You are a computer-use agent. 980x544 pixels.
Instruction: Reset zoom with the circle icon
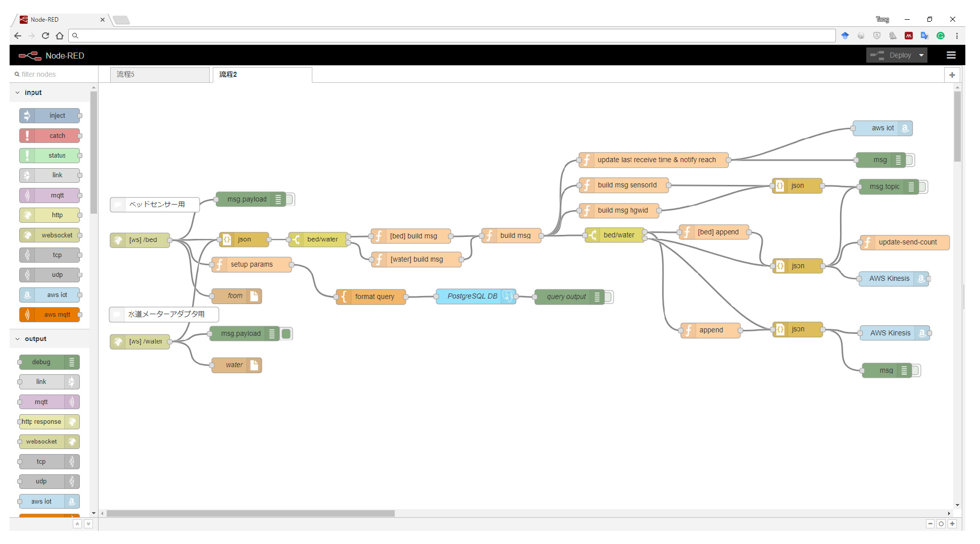941,524
